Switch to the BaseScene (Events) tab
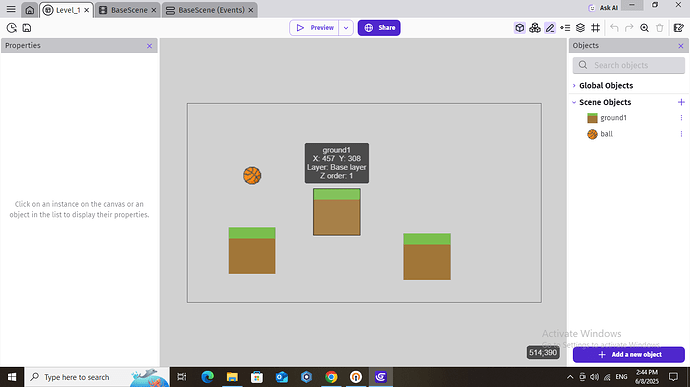 [210, 10]
